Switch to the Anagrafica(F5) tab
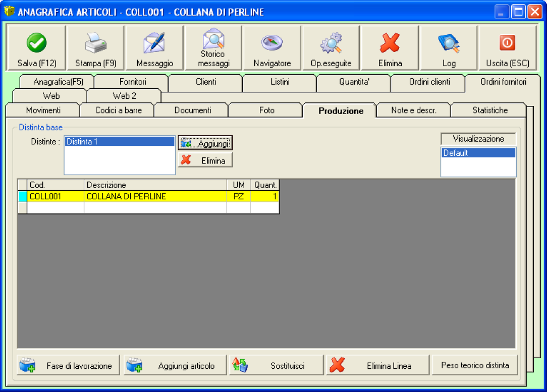 click(x=58, y=82)
